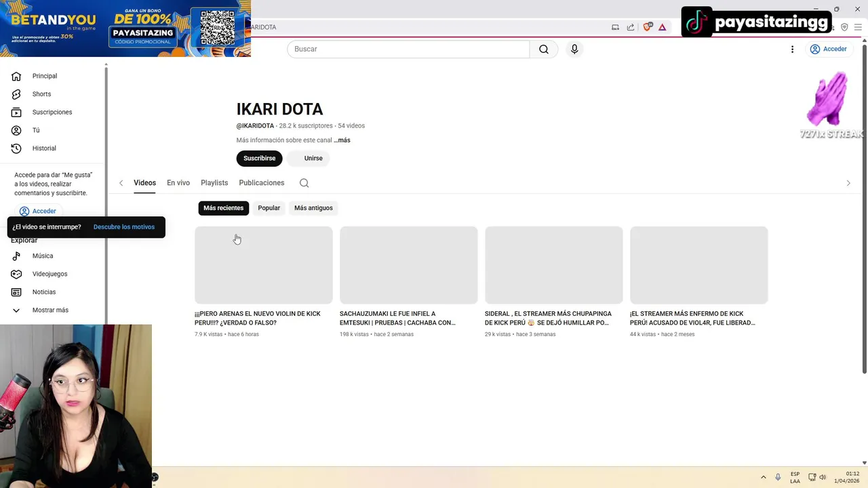Image resolution: width=868 pixels, height=488 pixels.
Task: Click the search magnifier button
Action: pos(544,49)
